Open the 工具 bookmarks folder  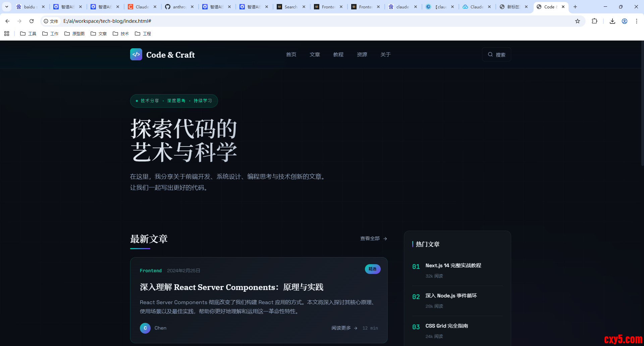point(28,34)
